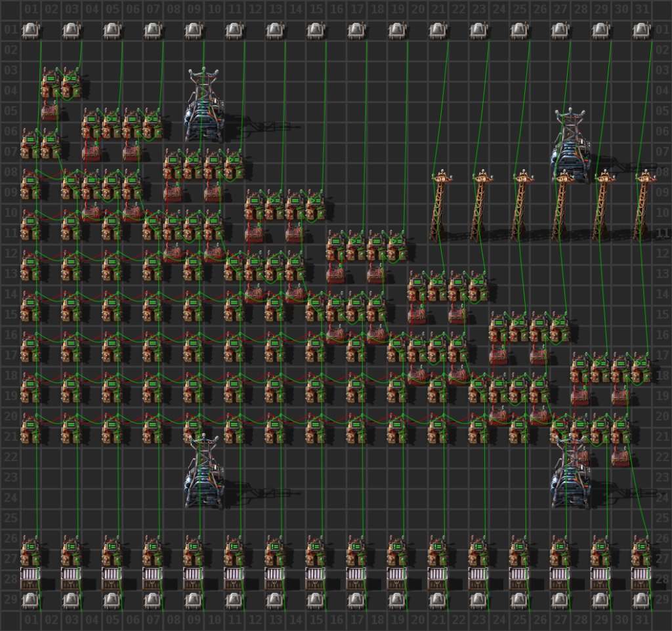672x631 pixels.
Task: Select the lamp at column 13, row 29
Action: [275, 600]
